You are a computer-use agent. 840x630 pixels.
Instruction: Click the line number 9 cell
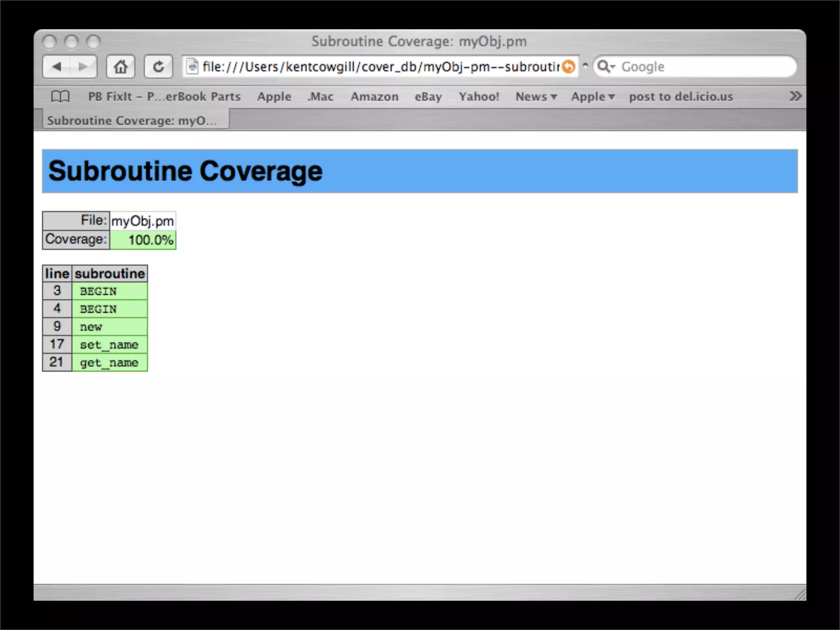pyautogui.click(x=57, y=327)
